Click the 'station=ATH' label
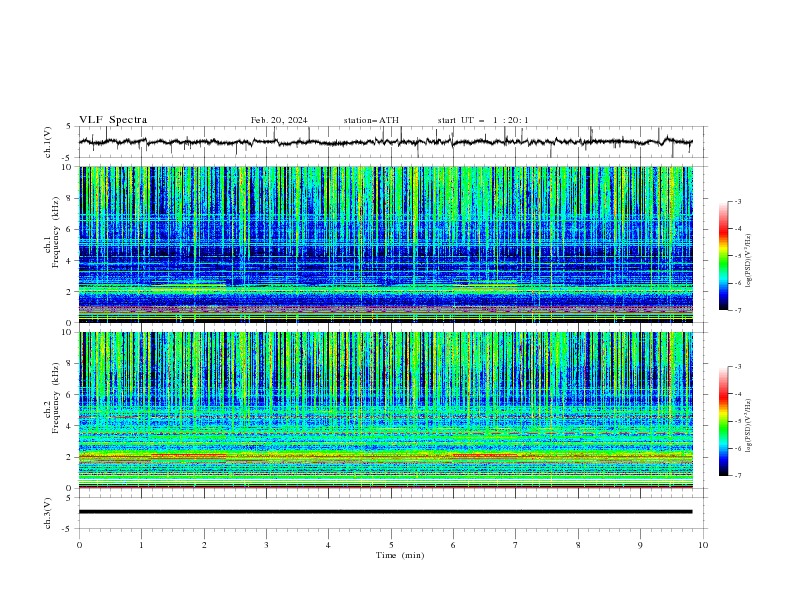The image size is (792, 612). coord(371,120)
